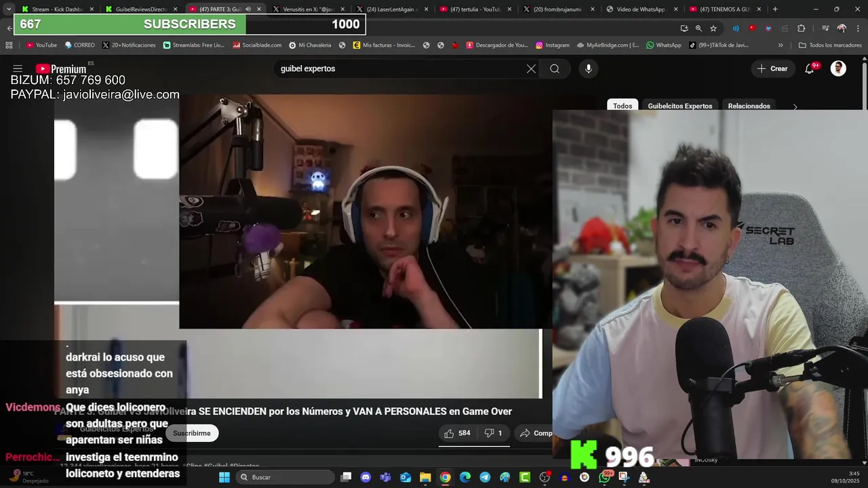The image size is (868, 488).
Task: Open the Descargador de You... bookmark
Action: (x=496, y=45)
